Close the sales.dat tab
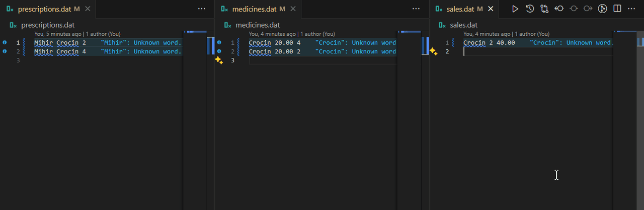This screenshot has height=210, width=644. [491, 9]
